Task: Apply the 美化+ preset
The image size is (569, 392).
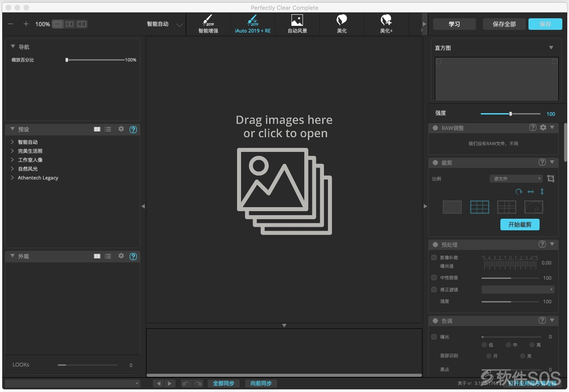Action: coord(386,24)
